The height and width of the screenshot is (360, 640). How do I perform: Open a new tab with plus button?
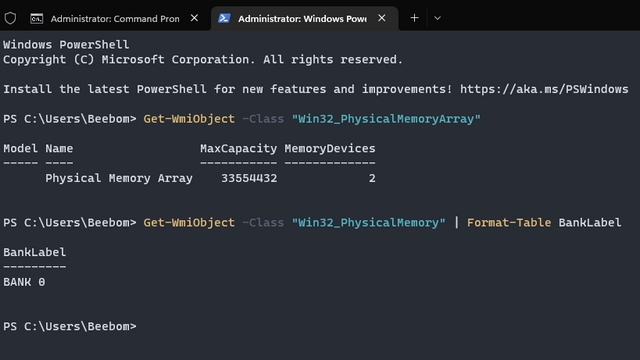(414, 18)
